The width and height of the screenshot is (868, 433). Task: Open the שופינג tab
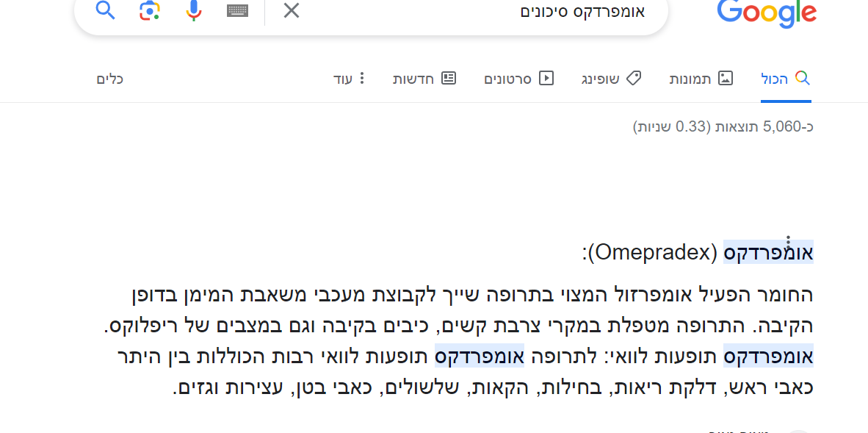[x=611, y=79]
